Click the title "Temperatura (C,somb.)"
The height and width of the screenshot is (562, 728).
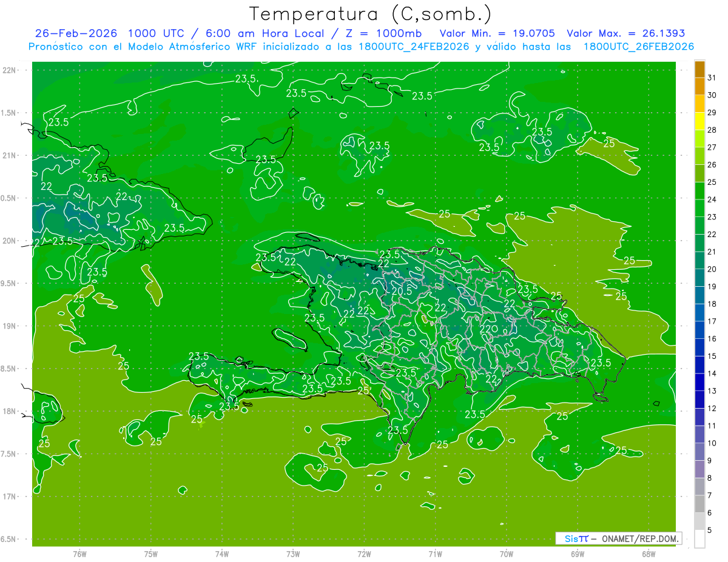pyautogui.click(x=371, y=13)
